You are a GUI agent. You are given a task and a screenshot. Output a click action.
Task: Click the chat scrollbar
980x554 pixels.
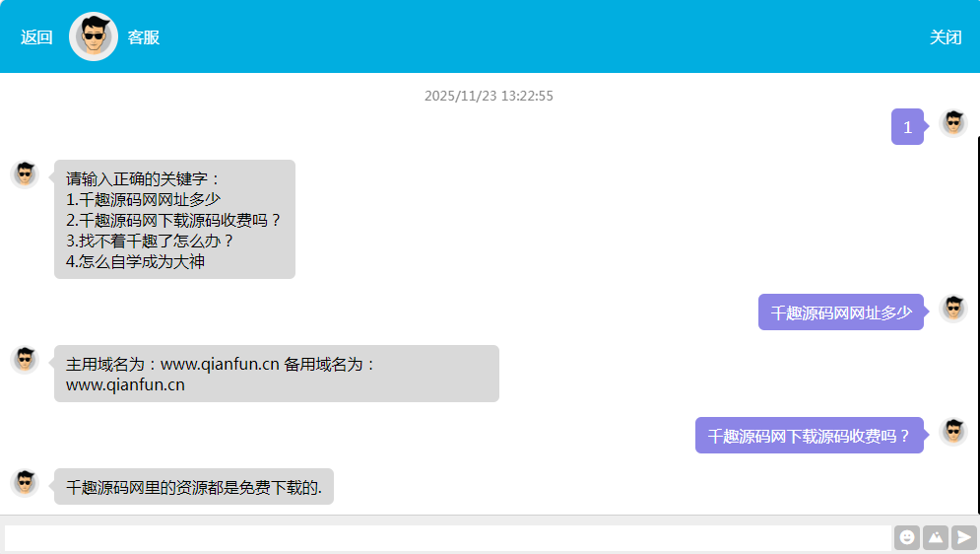tap(978, 324)
